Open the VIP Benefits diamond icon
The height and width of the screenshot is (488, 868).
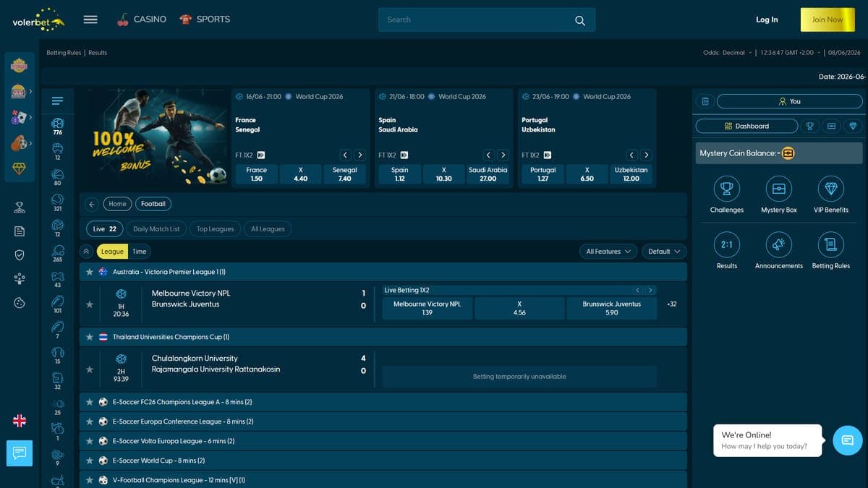(x=831, y=188)
